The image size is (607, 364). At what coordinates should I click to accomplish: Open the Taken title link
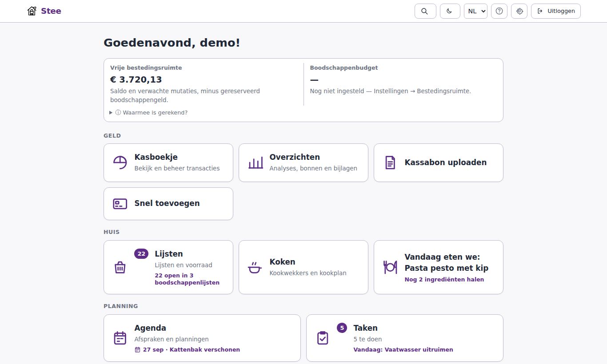366,328
